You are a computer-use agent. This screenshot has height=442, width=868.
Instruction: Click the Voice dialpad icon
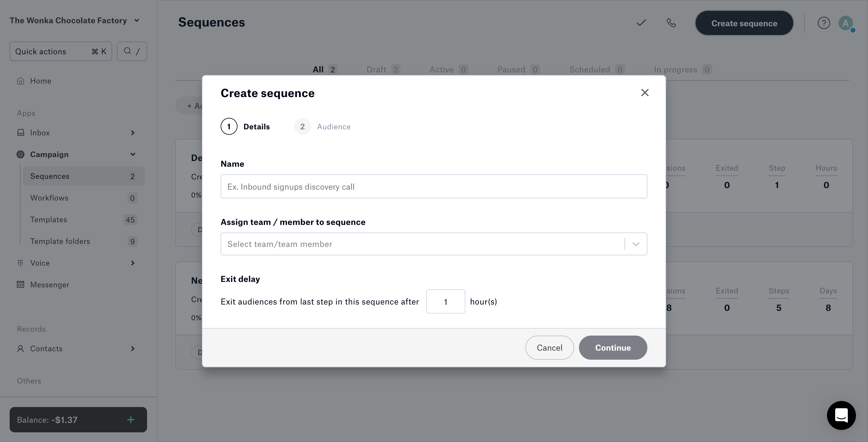20,263
